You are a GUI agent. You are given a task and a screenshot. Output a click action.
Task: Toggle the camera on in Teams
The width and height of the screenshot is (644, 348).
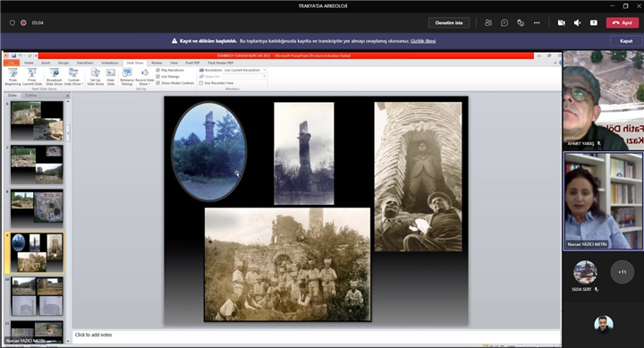coord(561,23)
